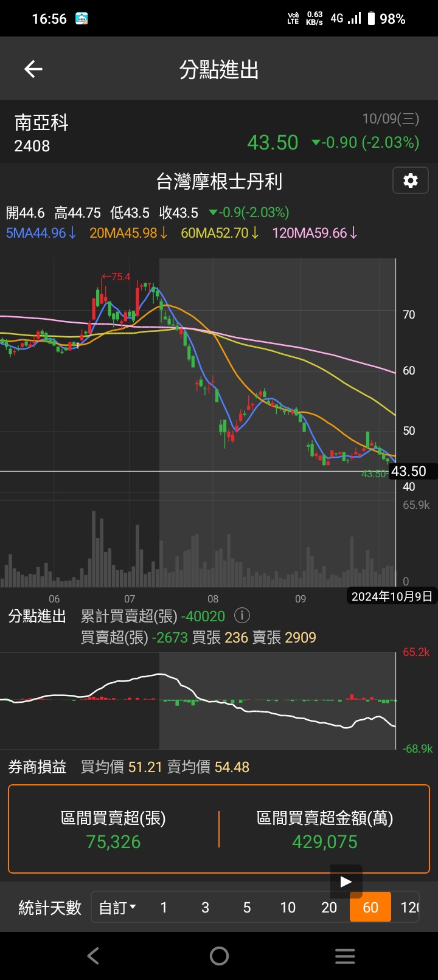Tap the 低43.5 low price

pos(130,213)
